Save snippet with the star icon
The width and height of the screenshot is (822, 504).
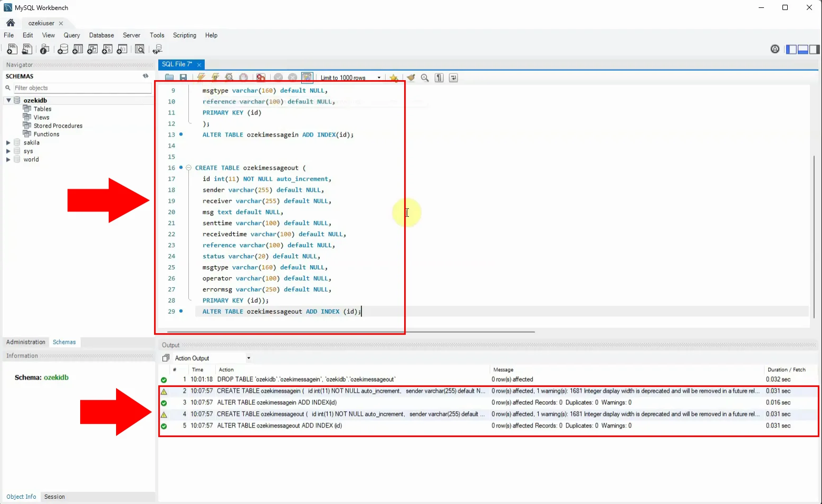click(394, 77)
